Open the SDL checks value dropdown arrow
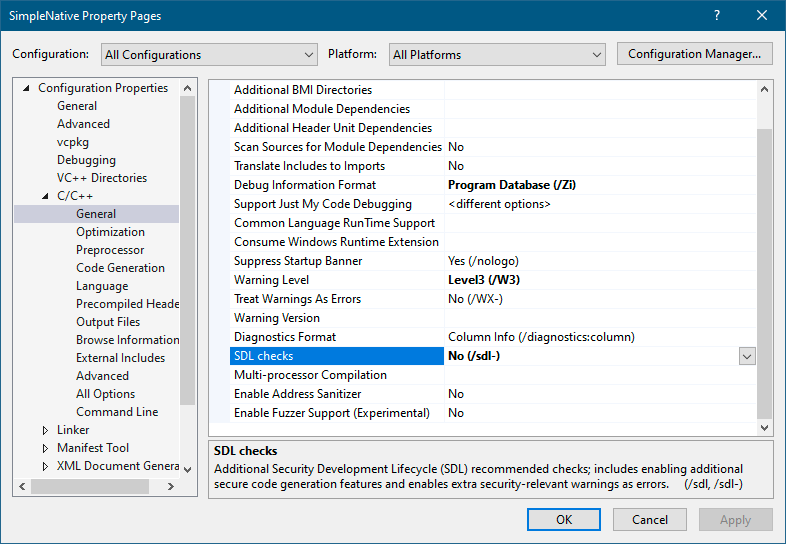 [x=746, y=356]
